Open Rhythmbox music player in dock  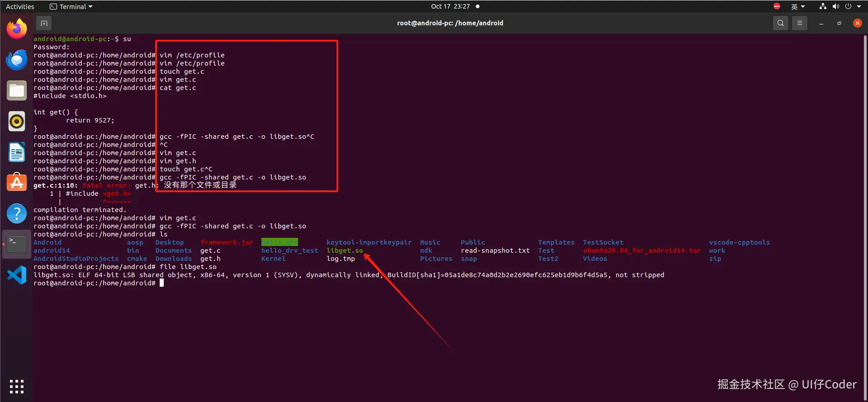coord(17,121)
